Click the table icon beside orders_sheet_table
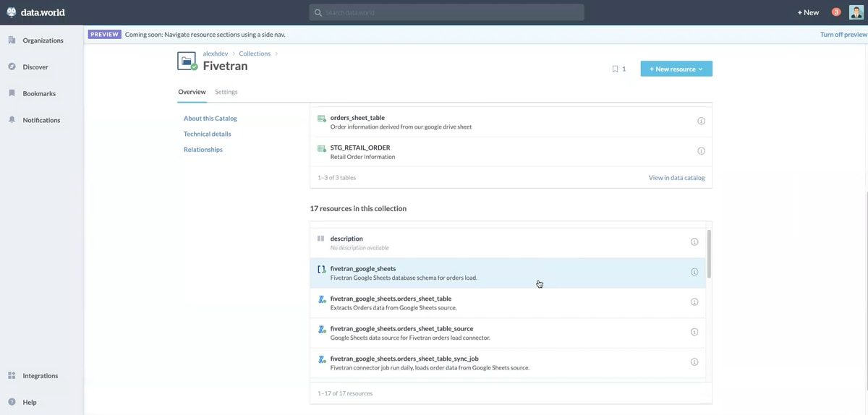 coord(322,118)
